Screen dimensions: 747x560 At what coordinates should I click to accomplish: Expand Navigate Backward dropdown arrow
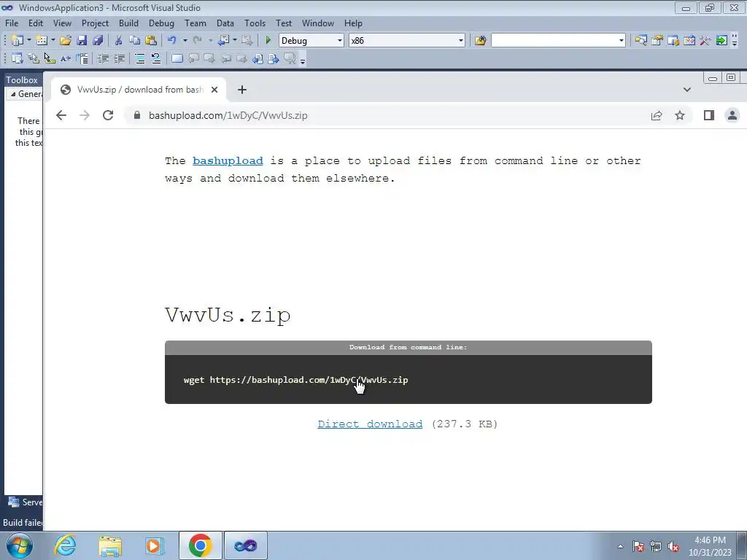(x=235, y=41)
